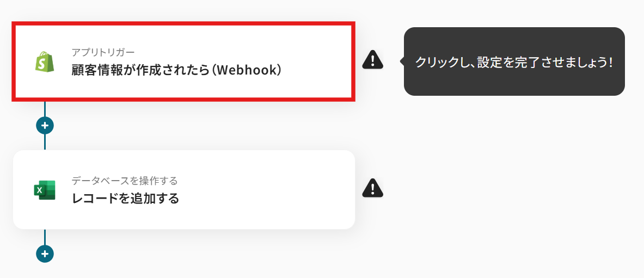
Task: Select the 顧客情報が作成されたら（Webhook） title text
Action: click(x=176, y=70)
